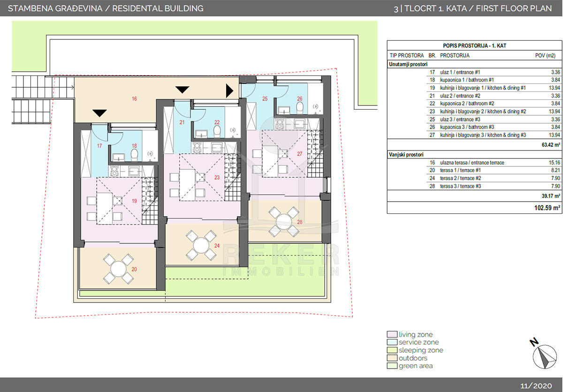563x392 pixels.
Task: Click the toilet in bathroom 18
Action: [135, 154]
